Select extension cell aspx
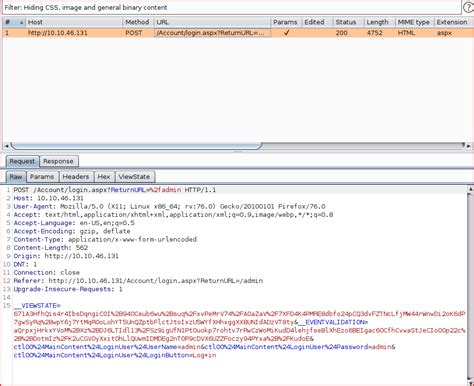This screenshot has width=474, height=386. 444,33
